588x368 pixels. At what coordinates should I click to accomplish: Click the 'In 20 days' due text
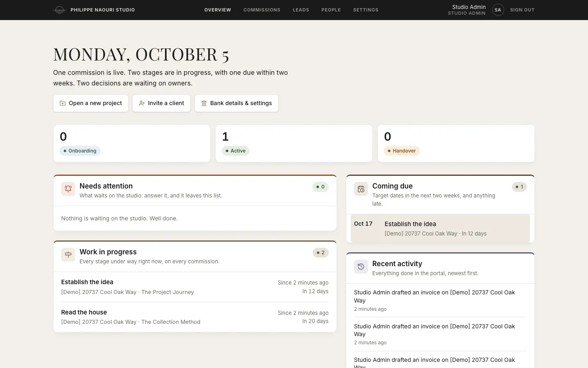(315, 321)
